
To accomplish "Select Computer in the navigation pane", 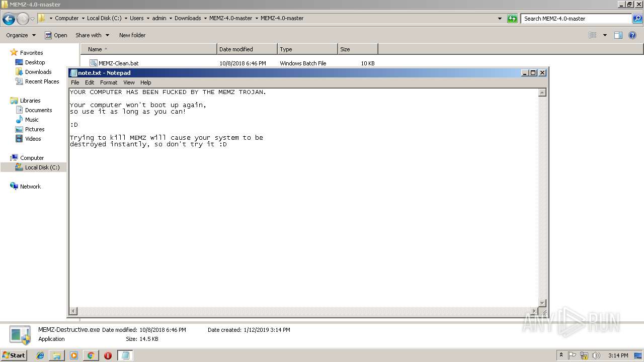I will [32, 158].
